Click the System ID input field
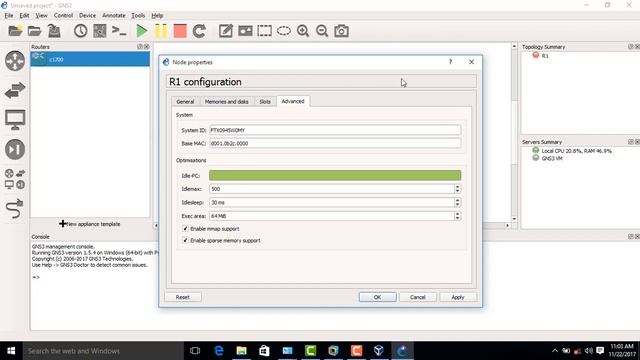This screenshot has width=640, height=360. point(335,130)
